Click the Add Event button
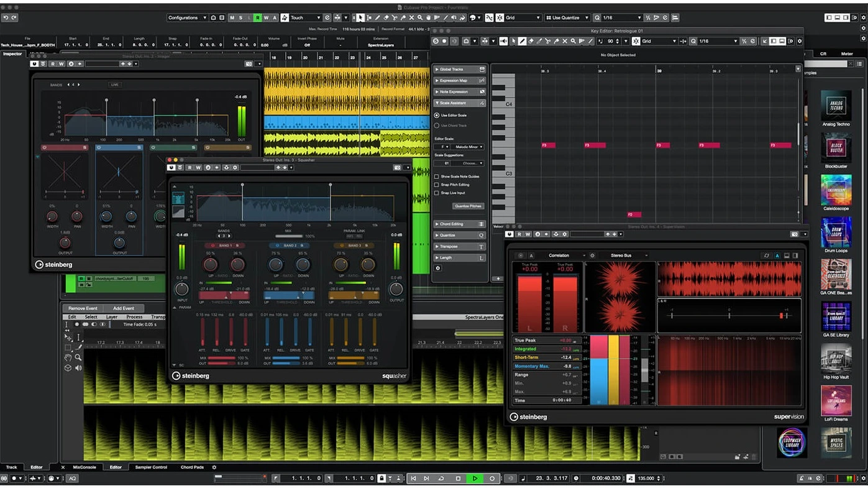 point(123,308)
